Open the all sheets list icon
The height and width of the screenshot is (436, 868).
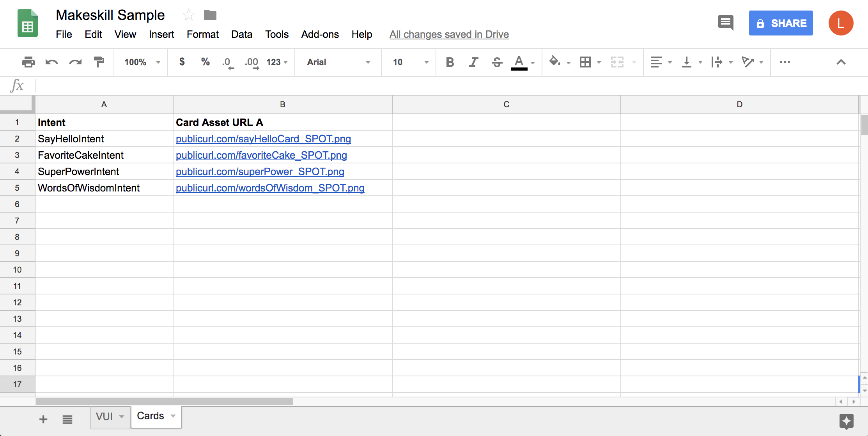[67, 419]
